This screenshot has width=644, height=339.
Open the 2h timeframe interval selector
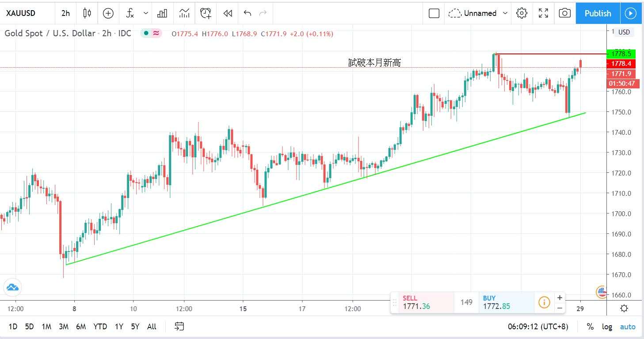[65, 13]
